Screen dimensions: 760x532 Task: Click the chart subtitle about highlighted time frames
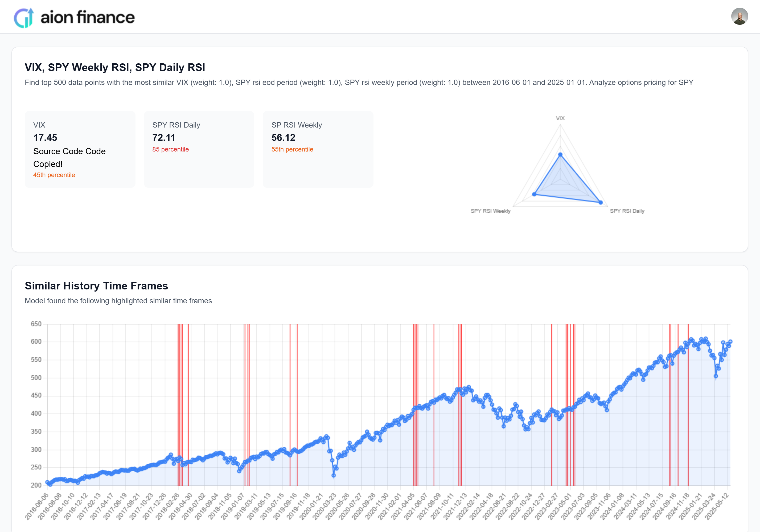[118, 301]
